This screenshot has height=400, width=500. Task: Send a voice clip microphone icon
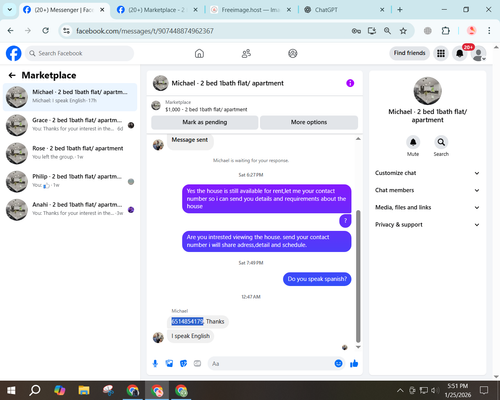pos(155,363)
